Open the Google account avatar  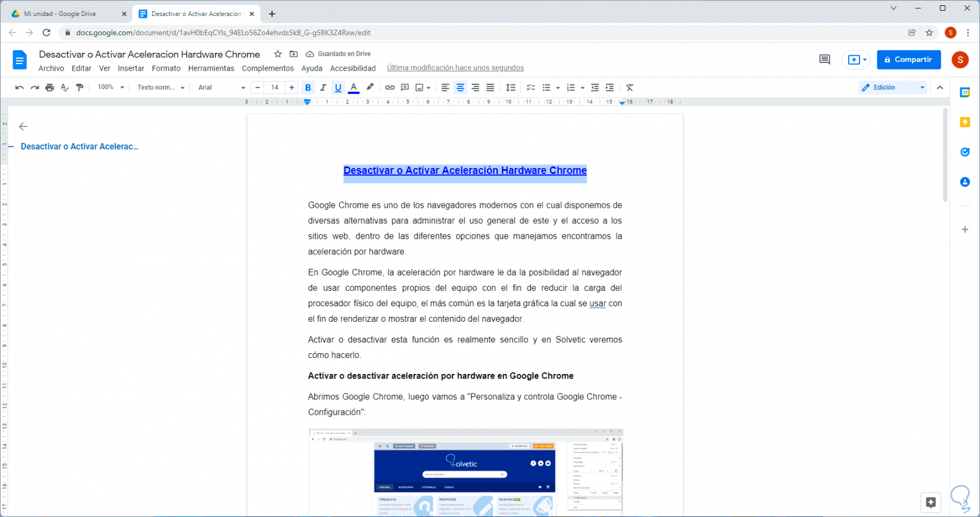[960, 59]
